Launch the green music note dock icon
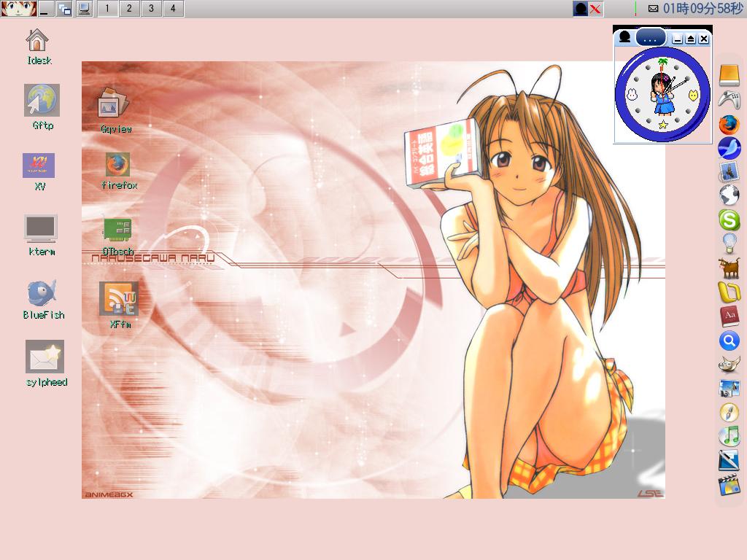Screen dimensions: 747x560 pos(729,436)
